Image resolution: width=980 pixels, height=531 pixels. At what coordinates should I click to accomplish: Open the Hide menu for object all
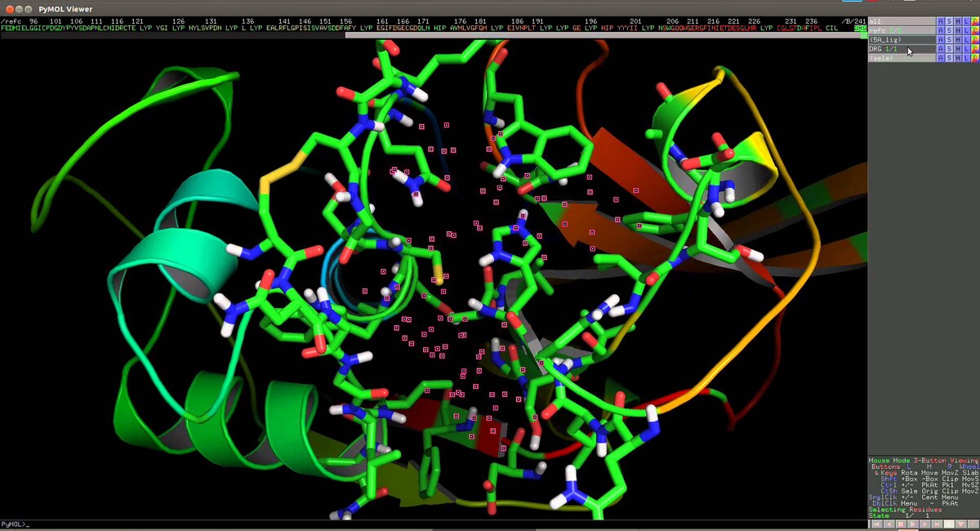(957, 21)
